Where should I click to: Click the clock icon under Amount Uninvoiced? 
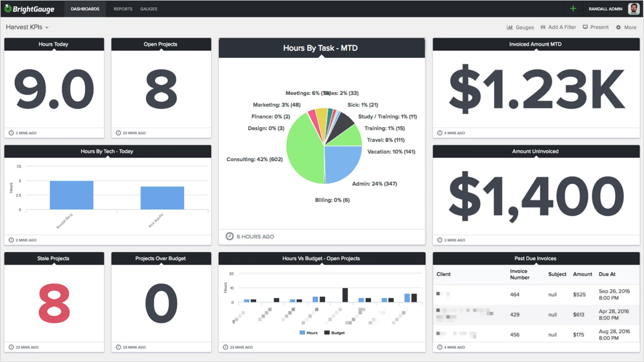tap(440, 240)
